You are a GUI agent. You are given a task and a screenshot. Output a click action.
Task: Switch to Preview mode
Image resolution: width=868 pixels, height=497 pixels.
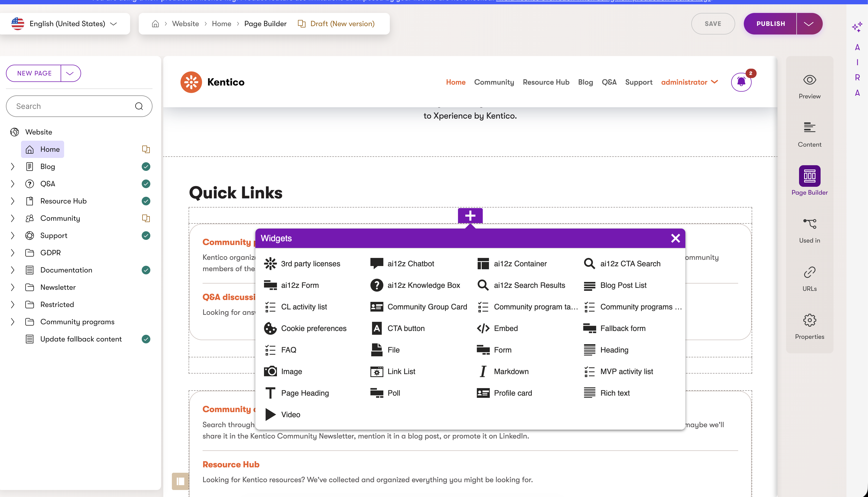coord(809,80)
